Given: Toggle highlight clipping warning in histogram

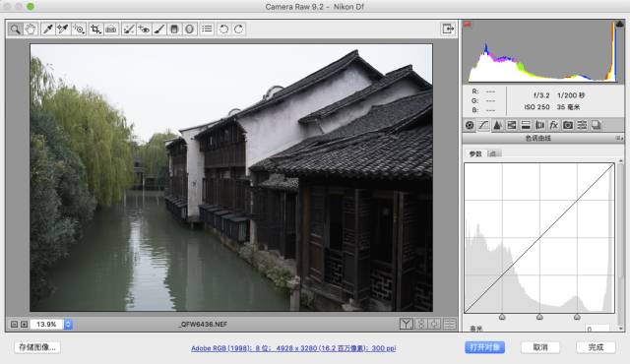Looking at the screenshot, I should click(619, 25).
